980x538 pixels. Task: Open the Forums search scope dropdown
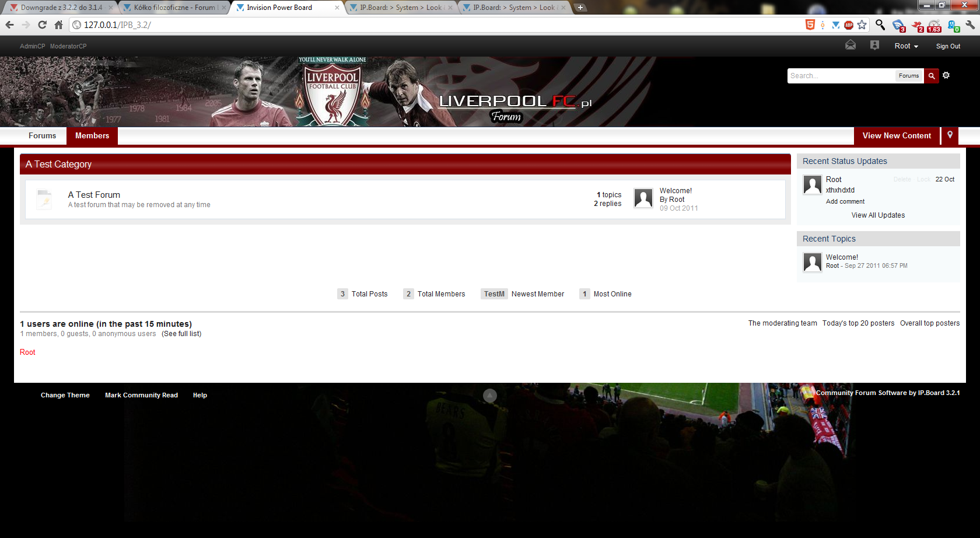coord(909,76)
